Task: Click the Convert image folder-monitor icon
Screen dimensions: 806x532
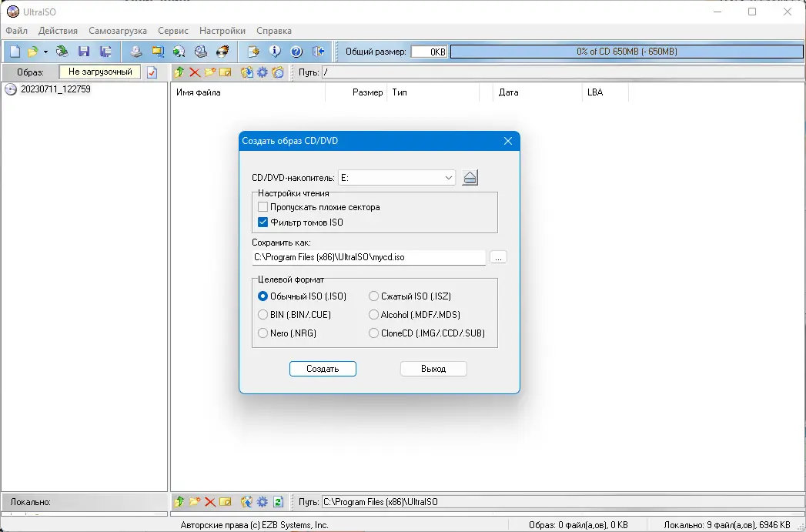Action: 158,52
